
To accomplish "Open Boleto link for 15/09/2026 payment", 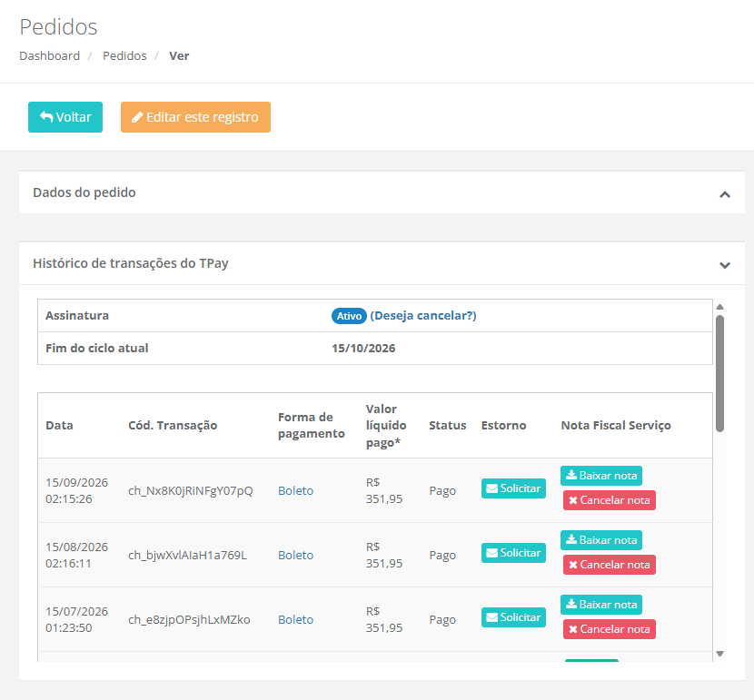I will click(x=296, y=490).
